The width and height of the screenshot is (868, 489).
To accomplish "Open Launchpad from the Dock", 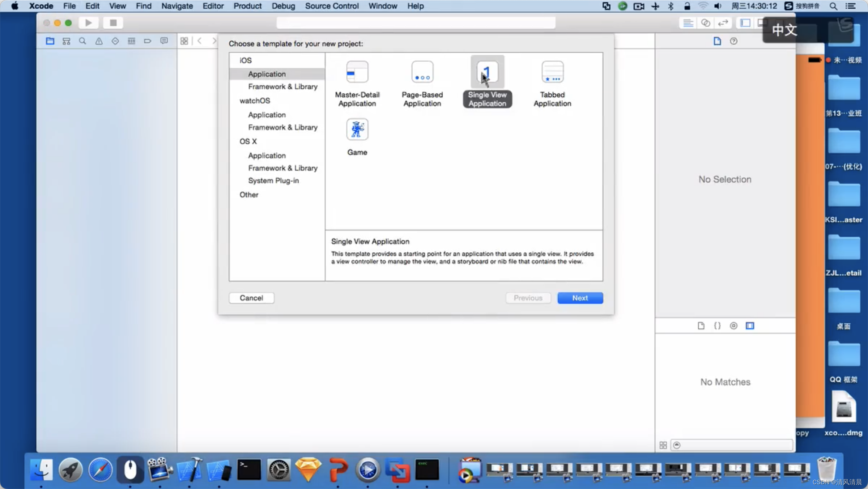I will coord(71,469).
